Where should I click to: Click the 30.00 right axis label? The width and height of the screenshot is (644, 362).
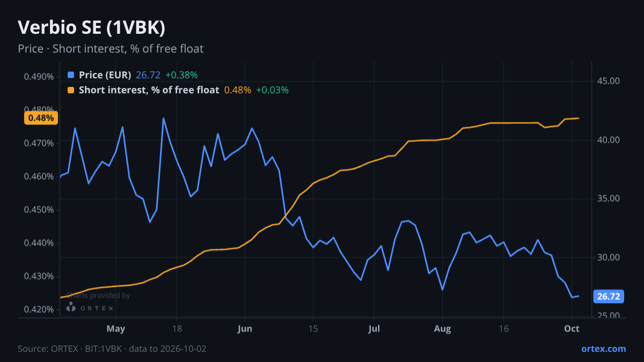pyautogui.click(x=609, y=257)
